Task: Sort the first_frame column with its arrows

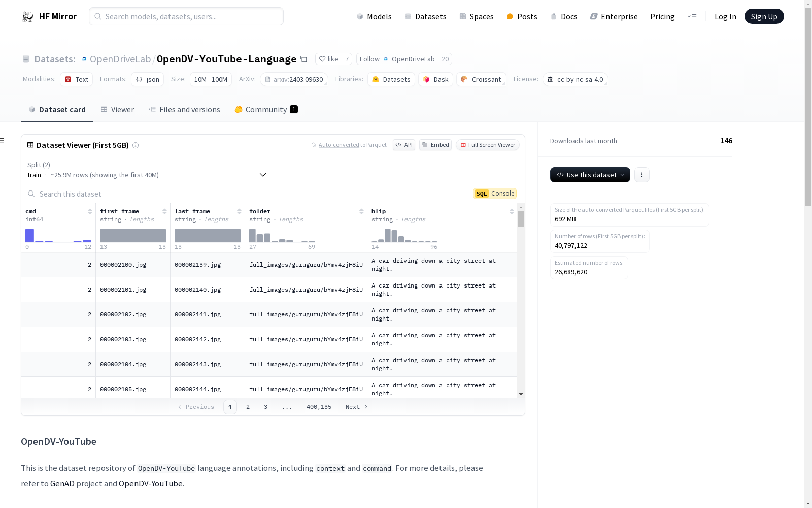Action: (x=164, y=211)
